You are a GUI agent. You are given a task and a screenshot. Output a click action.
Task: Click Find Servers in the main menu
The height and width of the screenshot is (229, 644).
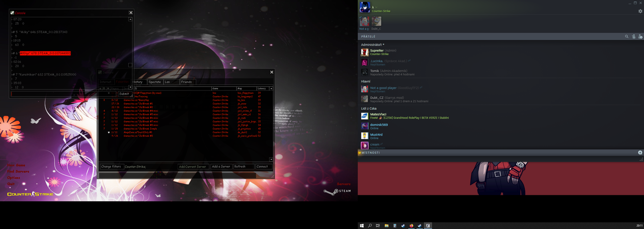point(18,172)
